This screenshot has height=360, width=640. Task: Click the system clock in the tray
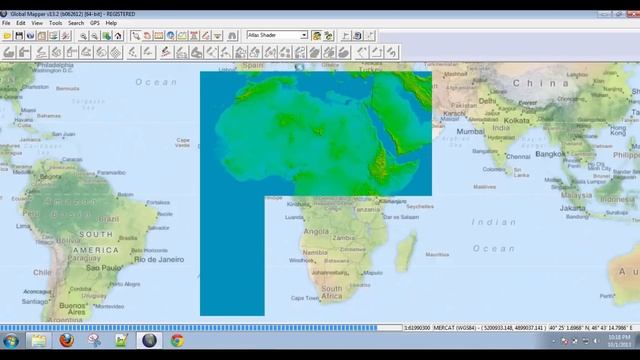(x=619, y=341)
